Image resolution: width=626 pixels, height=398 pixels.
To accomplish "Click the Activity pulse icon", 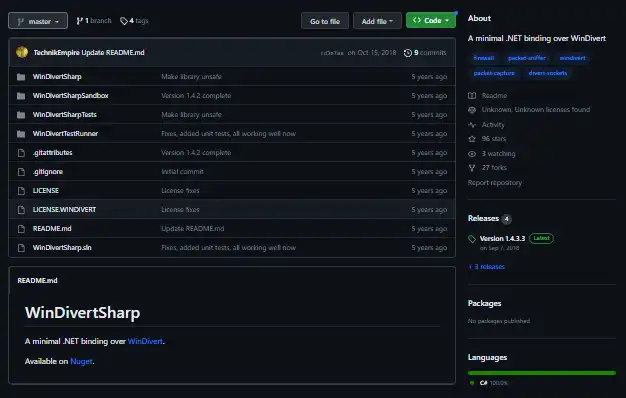I will (x=472, y=125).
